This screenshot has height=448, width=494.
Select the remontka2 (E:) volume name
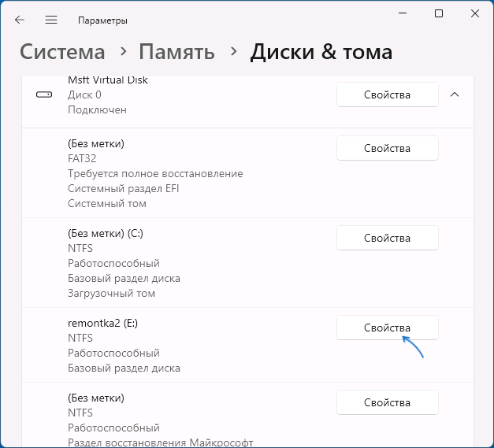point(102,323)
